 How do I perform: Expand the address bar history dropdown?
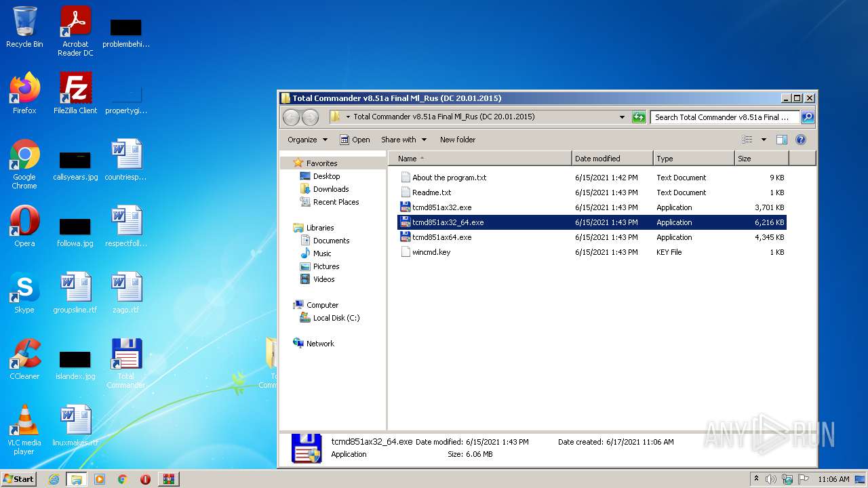coord(622,117)
